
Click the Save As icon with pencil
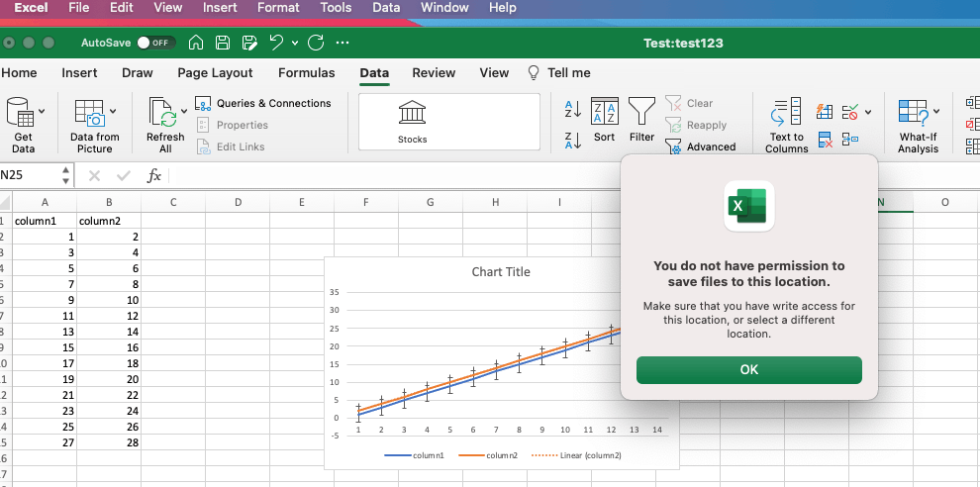coord(249,43)
